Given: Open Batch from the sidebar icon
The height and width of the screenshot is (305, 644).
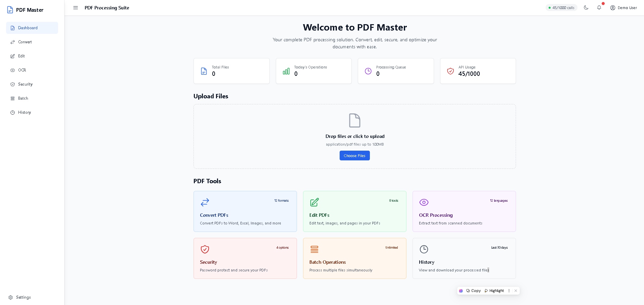Looking at the screenshot, I should pyautogui.click(x=12, y=98).
